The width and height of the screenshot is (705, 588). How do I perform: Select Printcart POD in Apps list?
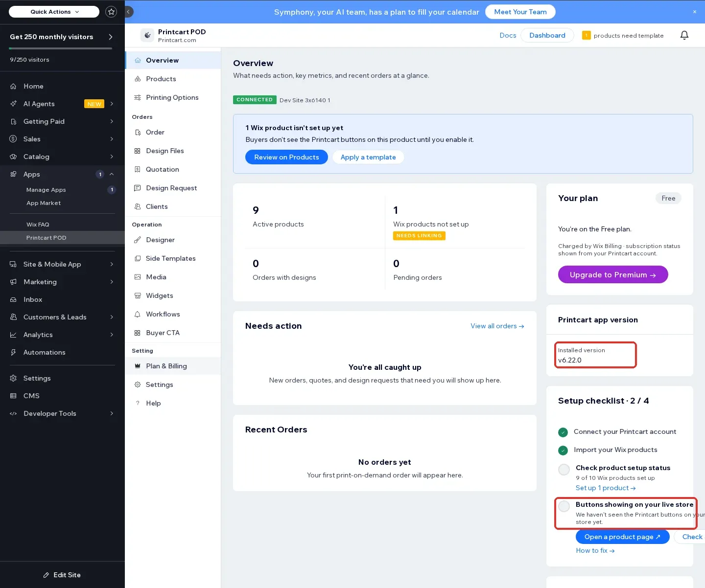[62, 238]
